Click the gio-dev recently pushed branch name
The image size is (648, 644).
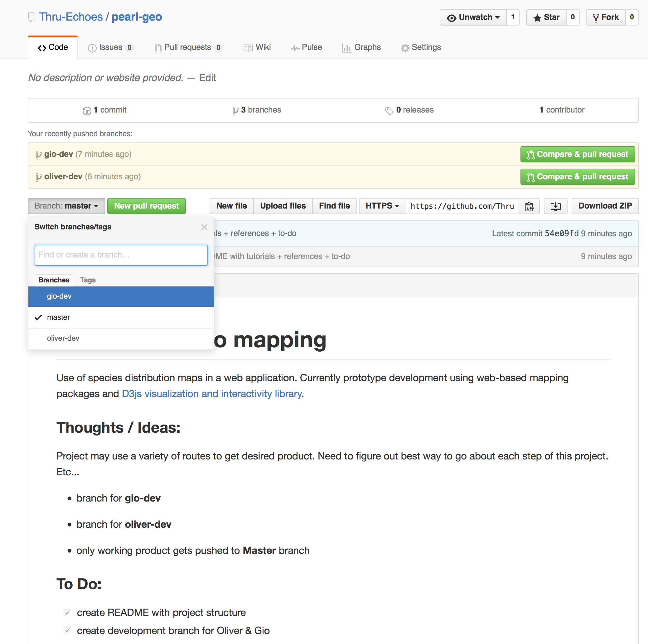pos(58,154)
